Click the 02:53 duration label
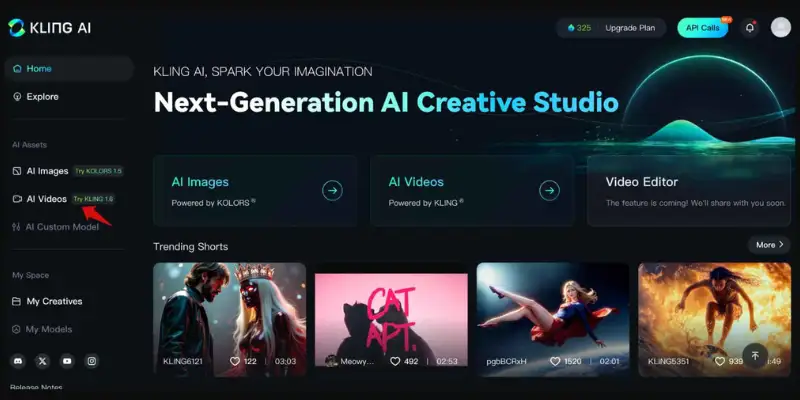The height and width of the screenshot is (400, 800). 447,361
